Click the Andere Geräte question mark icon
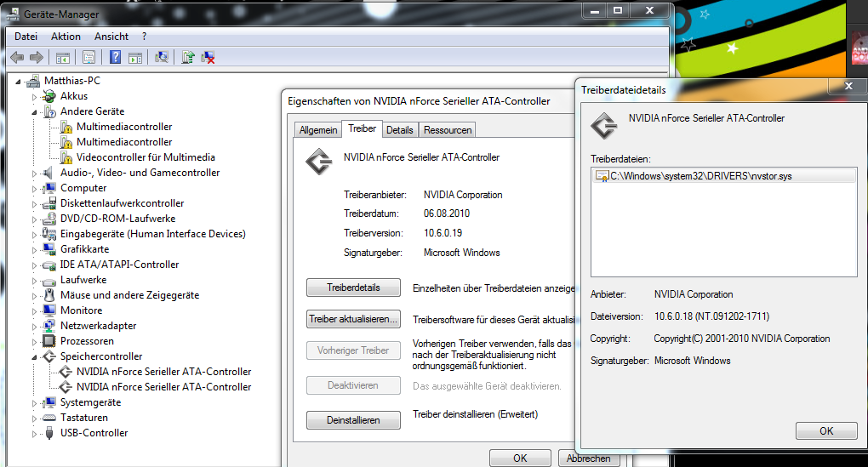The width and height of the screenshot is (868, 467). [x=49, y=111]
